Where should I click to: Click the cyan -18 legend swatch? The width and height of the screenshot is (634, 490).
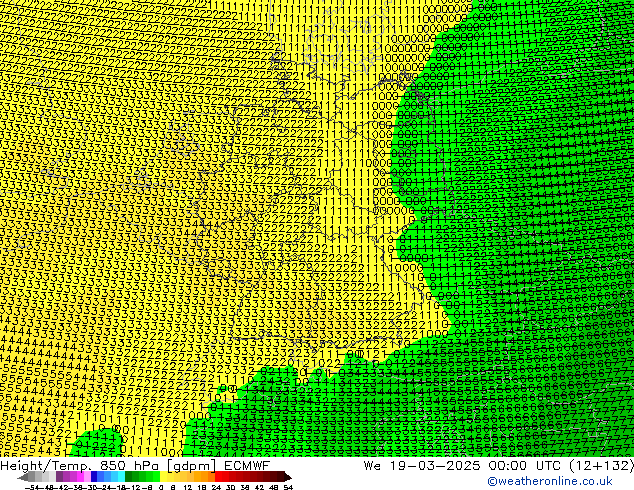pyautogui.click(x=121, y=476)
